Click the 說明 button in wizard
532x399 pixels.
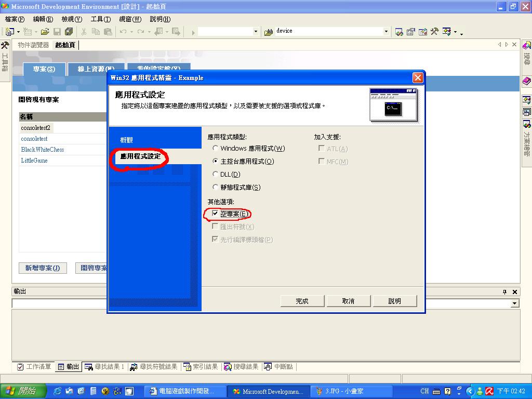395,301
